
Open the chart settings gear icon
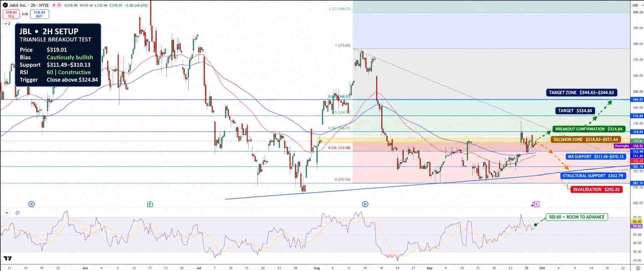[x=638, y=268]
